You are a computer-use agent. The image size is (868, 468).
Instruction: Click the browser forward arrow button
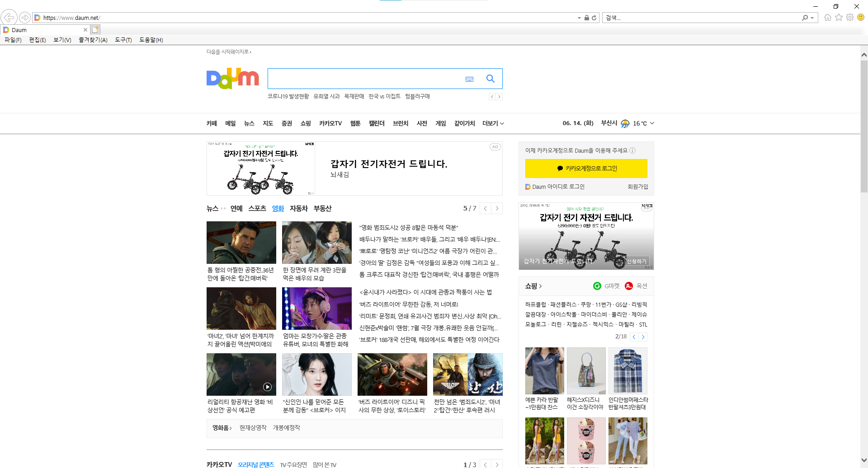[x=25, y=18]
